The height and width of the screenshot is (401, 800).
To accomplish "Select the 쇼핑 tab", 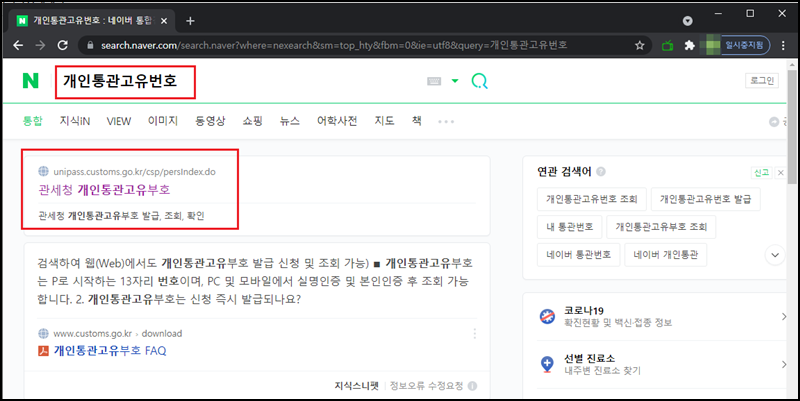I will [253, 121].
